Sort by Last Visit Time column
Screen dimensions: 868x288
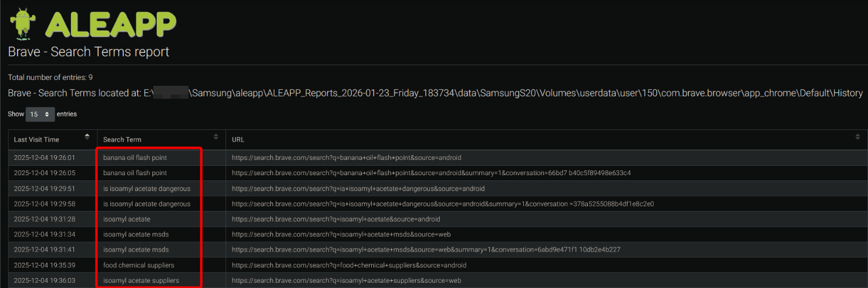(x=52, y=139)
